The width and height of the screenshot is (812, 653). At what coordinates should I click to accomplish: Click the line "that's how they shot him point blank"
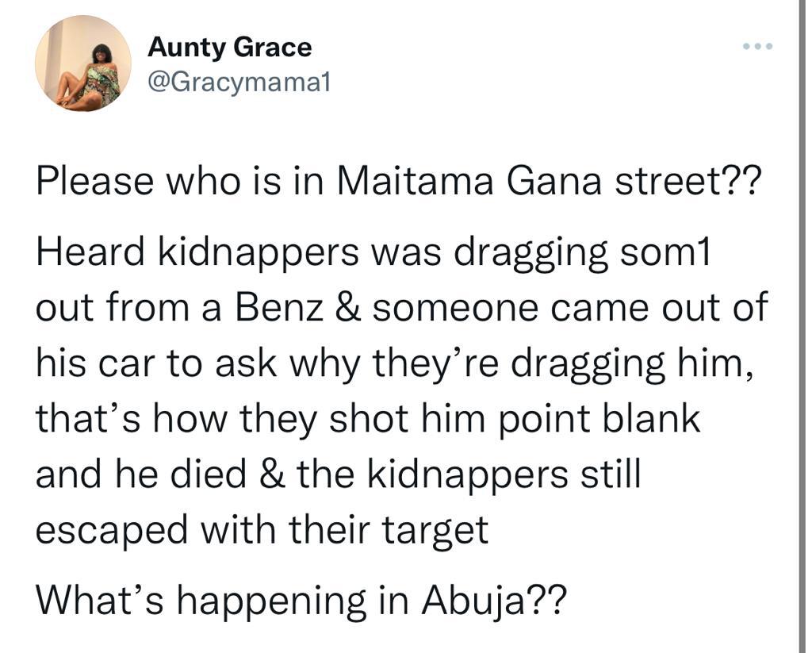tap(368, 419)
